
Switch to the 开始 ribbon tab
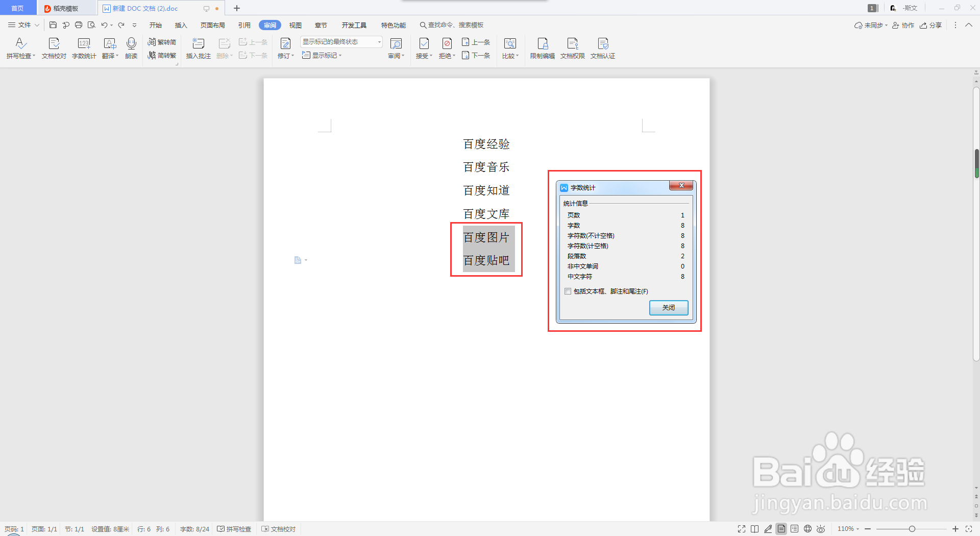(156, 25)
